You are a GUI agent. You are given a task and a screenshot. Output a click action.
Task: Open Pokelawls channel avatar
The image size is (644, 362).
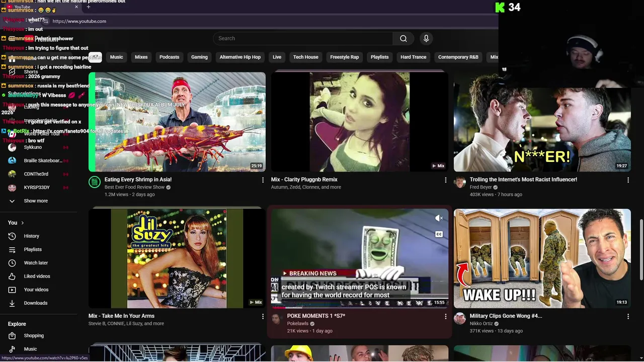point(277,318)
